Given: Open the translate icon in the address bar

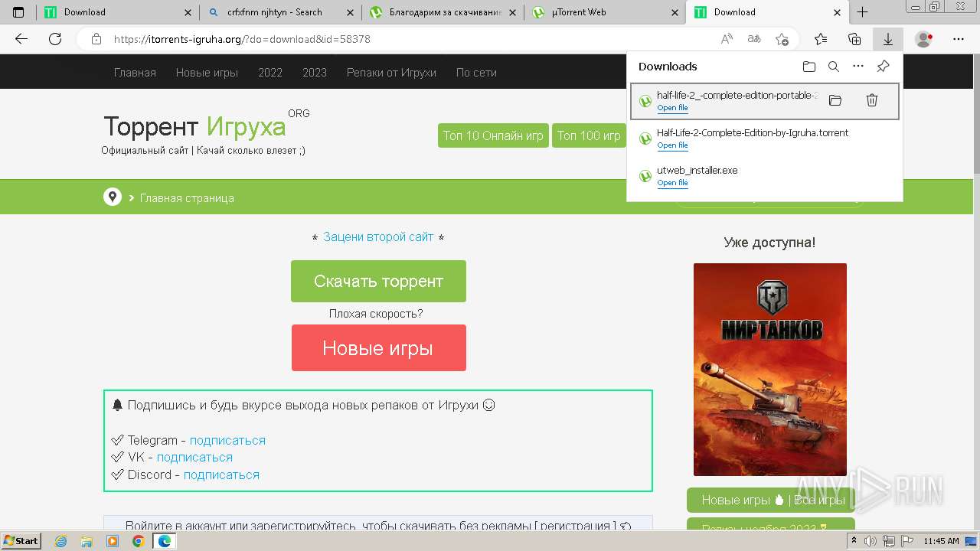Looking at the screenshot, I should (x=754, y=39).
